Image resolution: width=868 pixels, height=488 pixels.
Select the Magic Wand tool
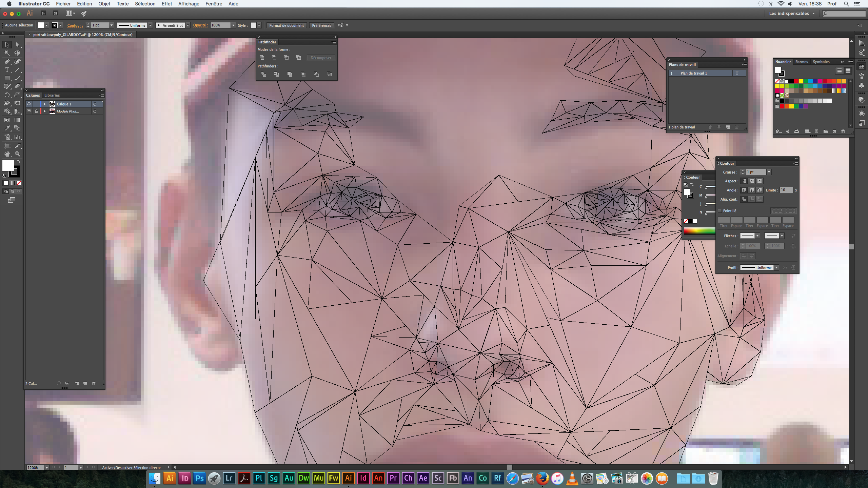(x=7, y=53)
